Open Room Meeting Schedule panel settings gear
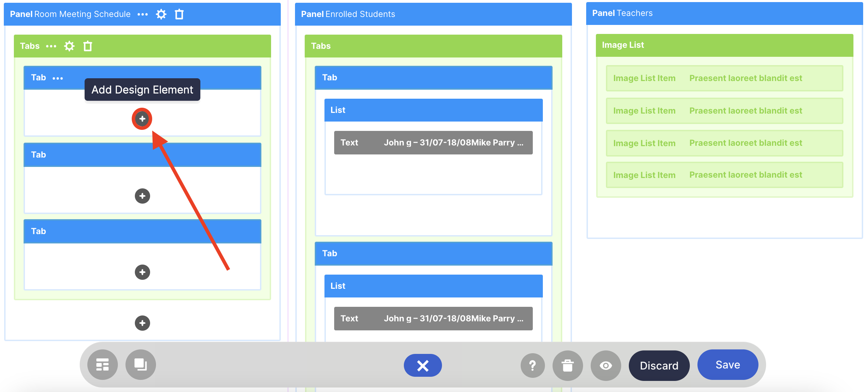868x392 pixels. (x=161, y=14)
